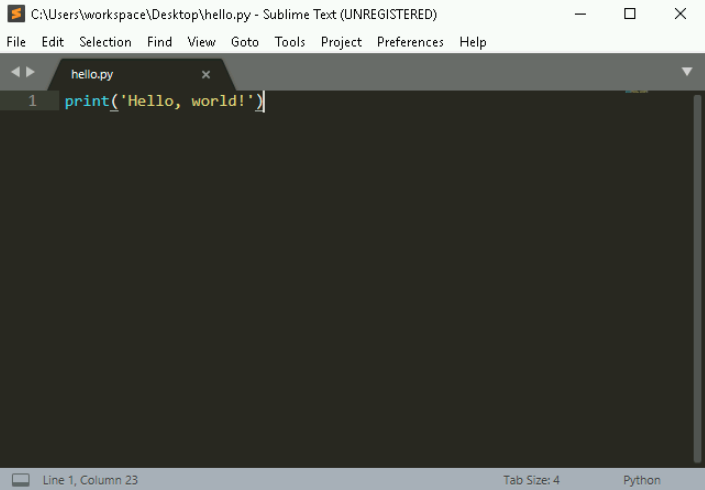705x490 pixels.
Task: Click the Sublime Text logo in title bar
Action: tap(15, 14)
